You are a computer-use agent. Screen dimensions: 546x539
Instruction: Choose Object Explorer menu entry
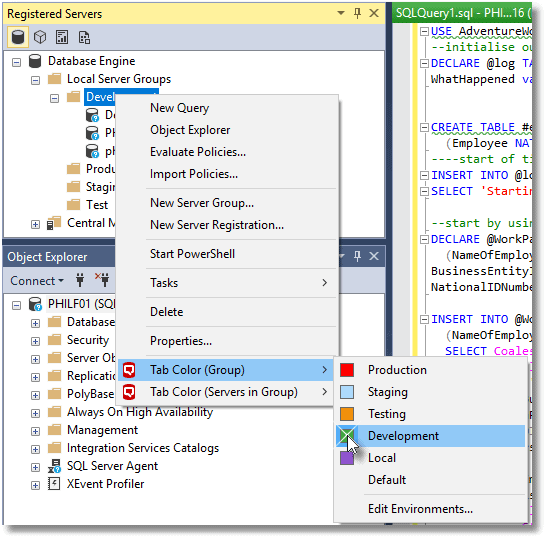(227, 130)
